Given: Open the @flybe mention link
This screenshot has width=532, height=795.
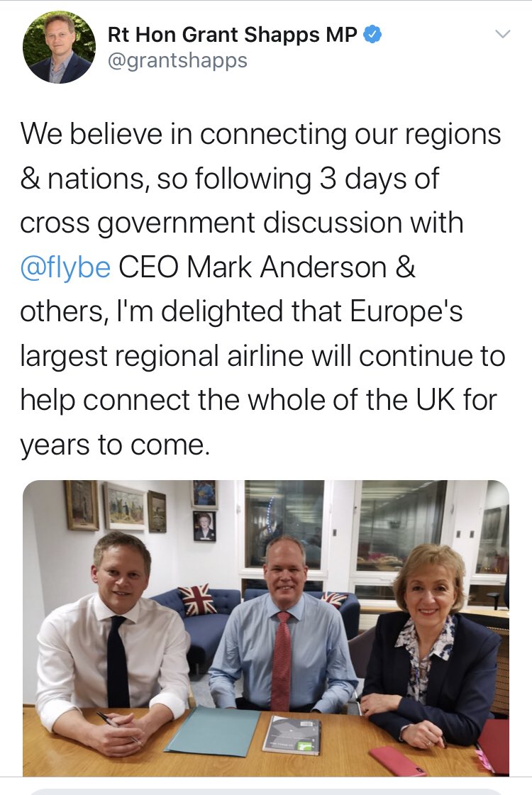Looking at the screenshot, I should (x=65, y=269).
